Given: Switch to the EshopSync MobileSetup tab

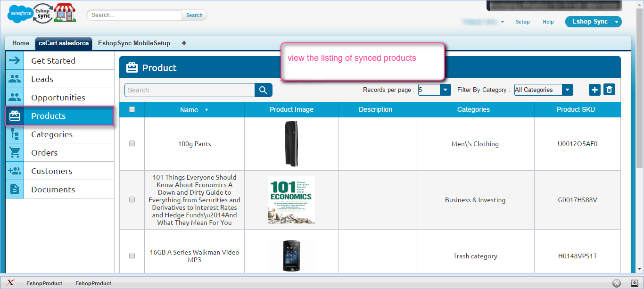Looking at the screenshot, I should 134,43.
